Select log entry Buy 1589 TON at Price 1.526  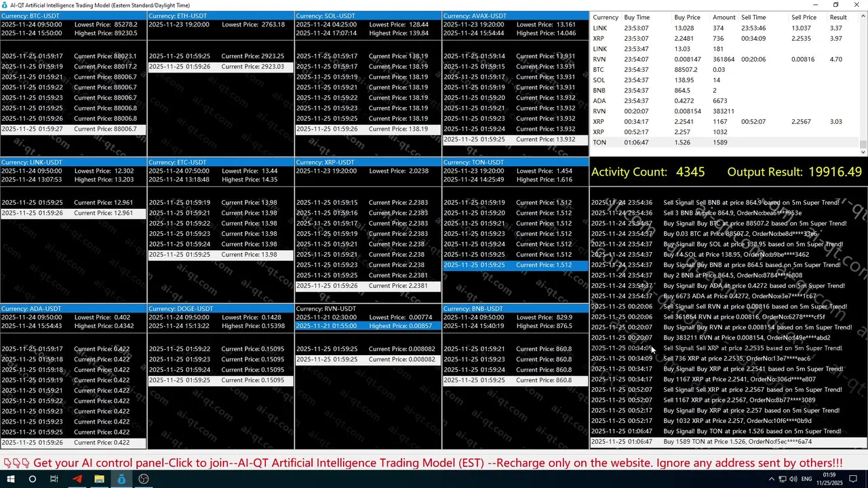tap(728, 442)
